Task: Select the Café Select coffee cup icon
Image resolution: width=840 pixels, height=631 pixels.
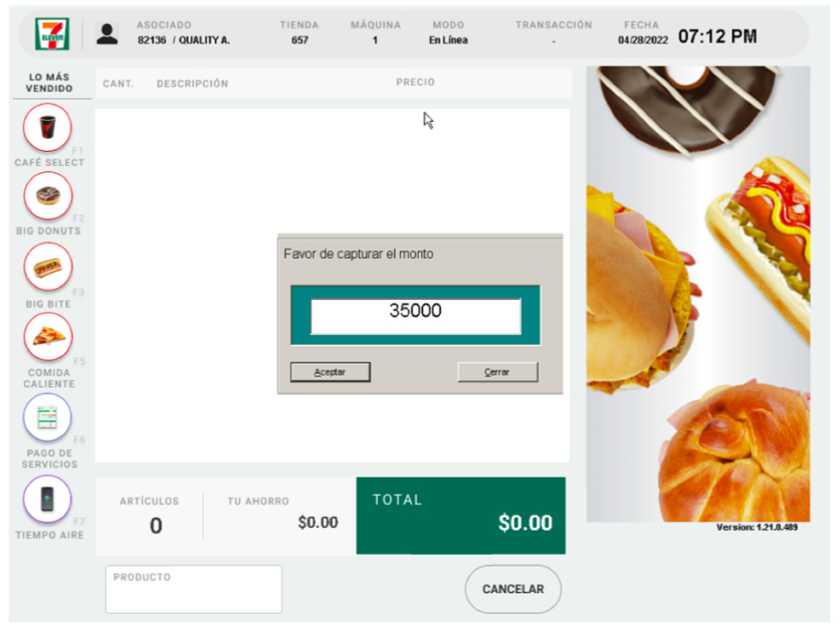Action: click(x=47, y=128)
